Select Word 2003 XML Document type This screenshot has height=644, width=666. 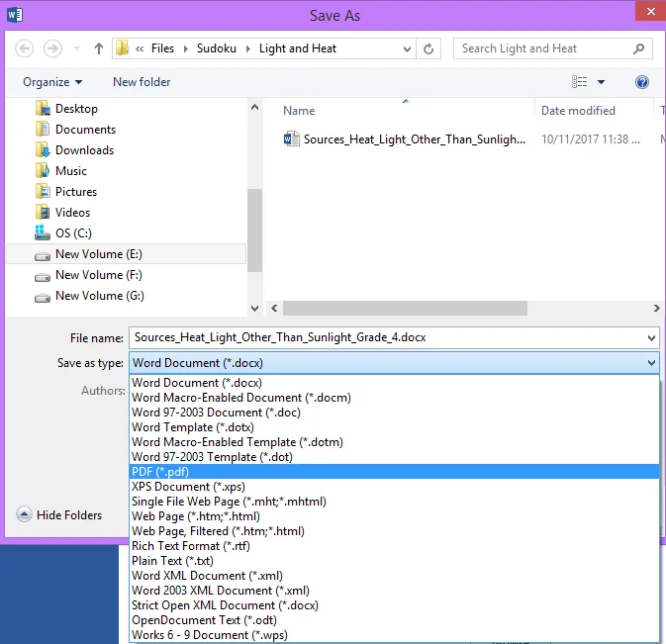coord(394,591)
